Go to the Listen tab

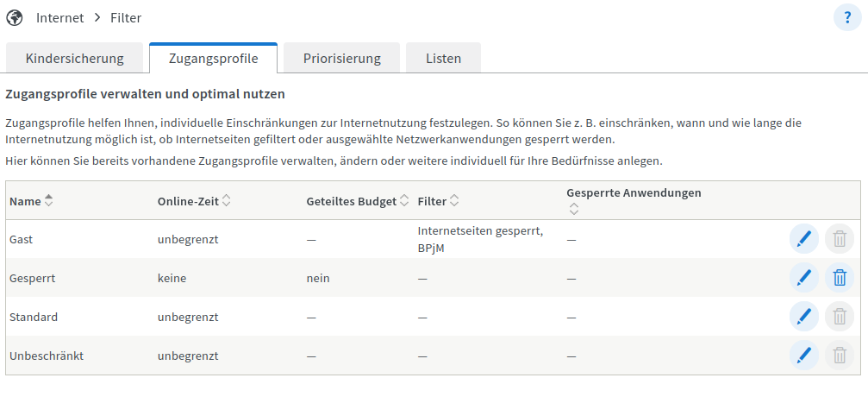pyautogui.click(x=443, y=59)
